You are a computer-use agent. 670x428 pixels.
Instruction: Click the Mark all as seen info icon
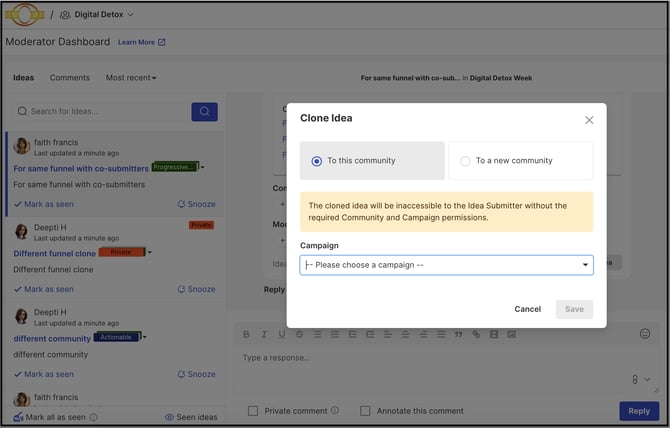94,417
